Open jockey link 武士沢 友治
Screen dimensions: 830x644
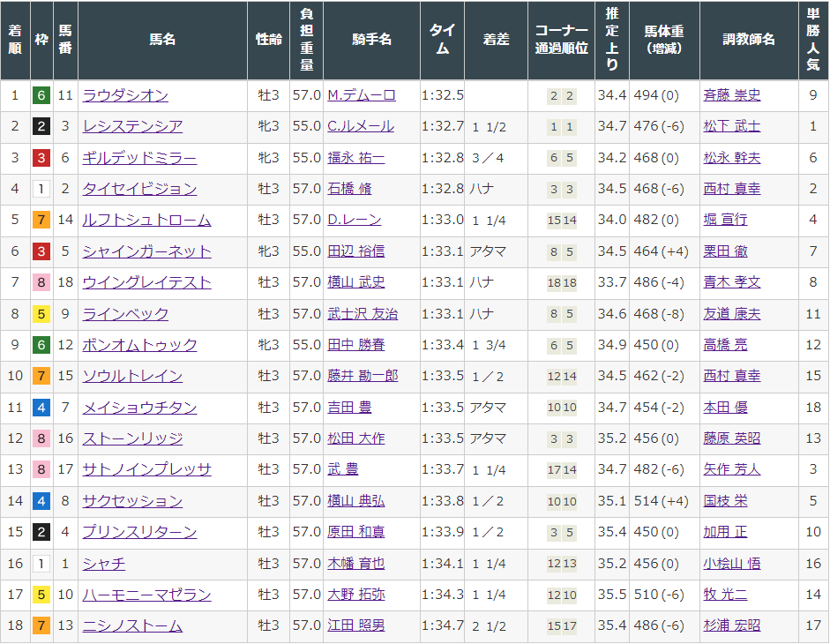(363, 314)
